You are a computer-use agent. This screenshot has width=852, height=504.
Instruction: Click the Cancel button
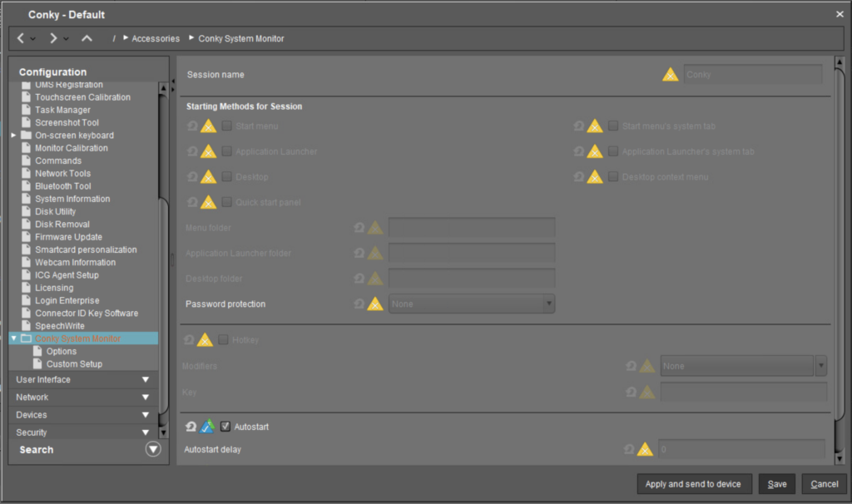824,484
